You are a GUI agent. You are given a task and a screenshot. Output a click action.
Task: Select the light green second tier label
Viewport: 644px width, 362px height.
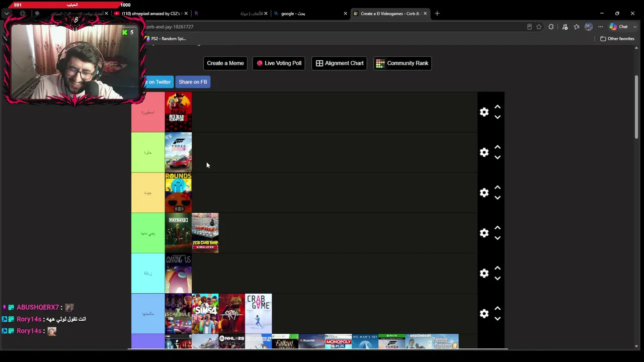[x=148, y=152]
